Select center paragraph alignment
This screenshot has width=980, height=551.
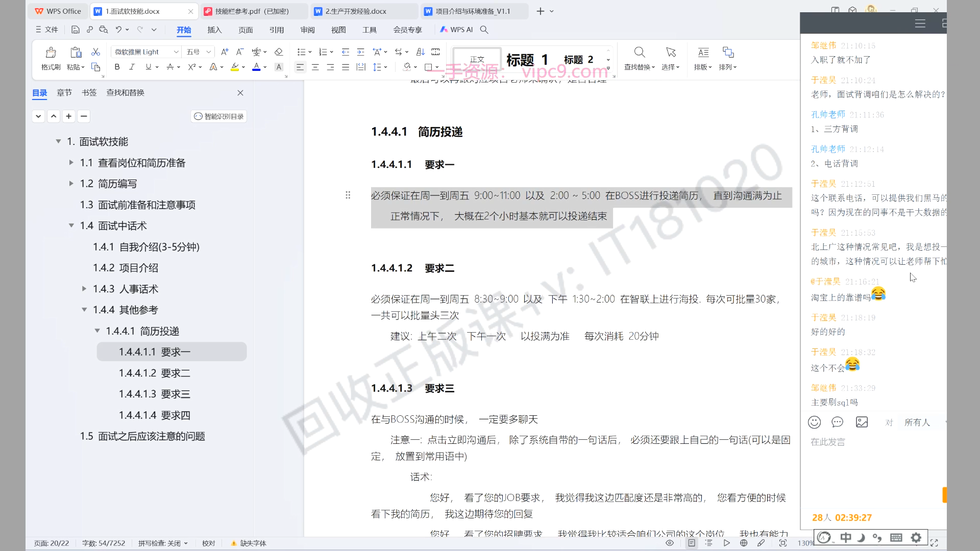point(315,67)
